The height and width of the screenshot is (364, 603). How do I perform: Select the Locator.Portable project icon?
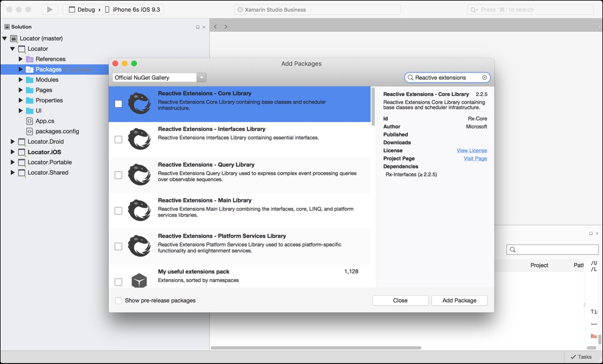click(x=22, y=163)
